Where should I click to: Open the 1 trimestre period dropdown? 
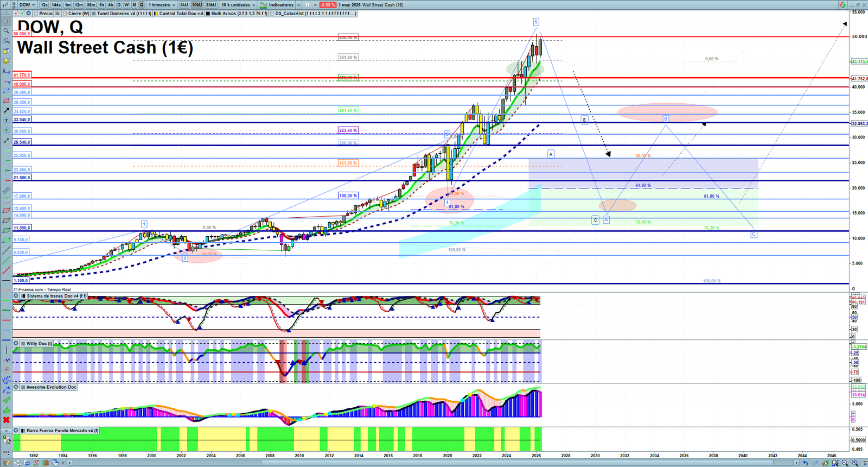162,5
